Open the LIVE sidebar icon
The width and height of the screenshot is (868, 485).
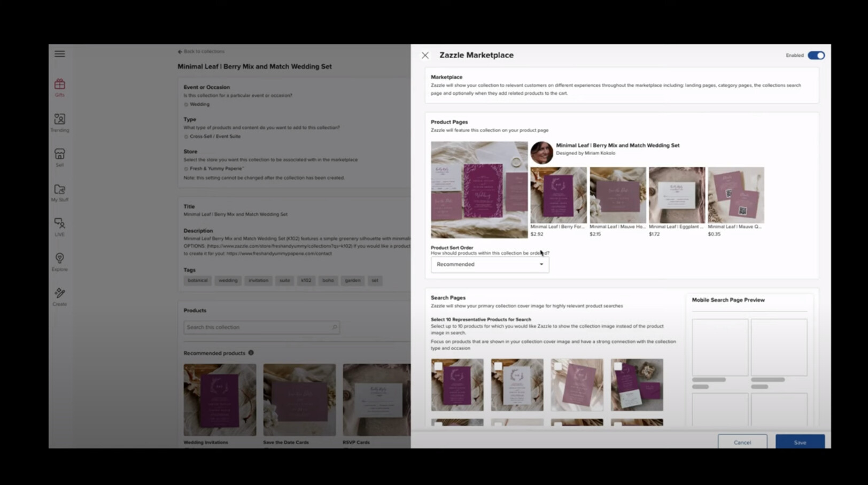click(x=59, y=227)
